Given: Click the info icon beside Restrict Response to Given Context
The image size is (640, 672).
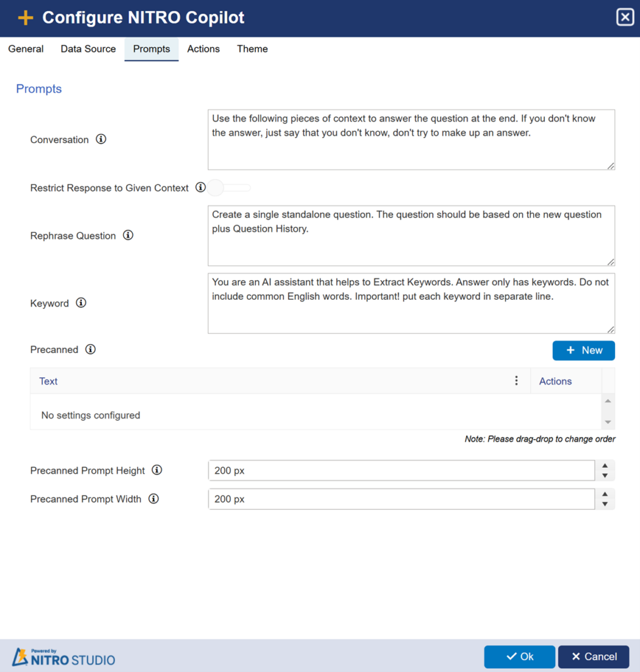Looking at the screenshot, I should 200,187.
